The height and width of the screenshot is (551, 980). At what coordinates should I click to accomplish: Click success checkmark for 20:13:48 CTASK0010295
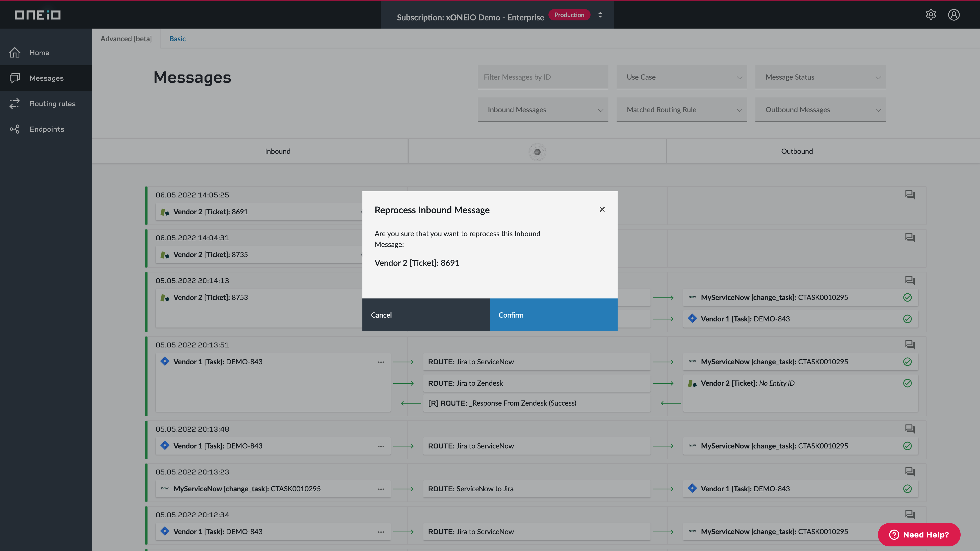[x=907, y=446]
